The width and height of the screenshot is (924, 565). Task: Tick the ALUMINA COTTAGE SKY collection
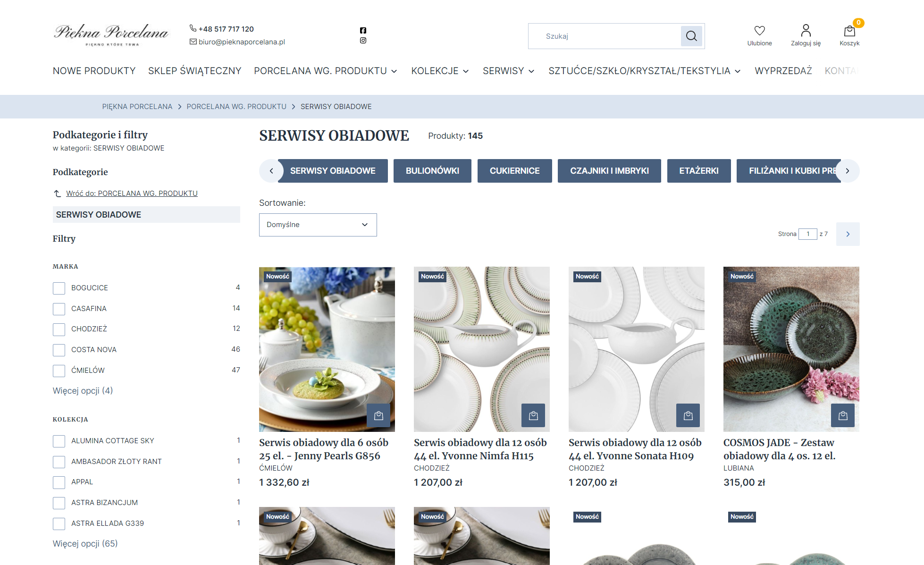(x=59, y=441)
